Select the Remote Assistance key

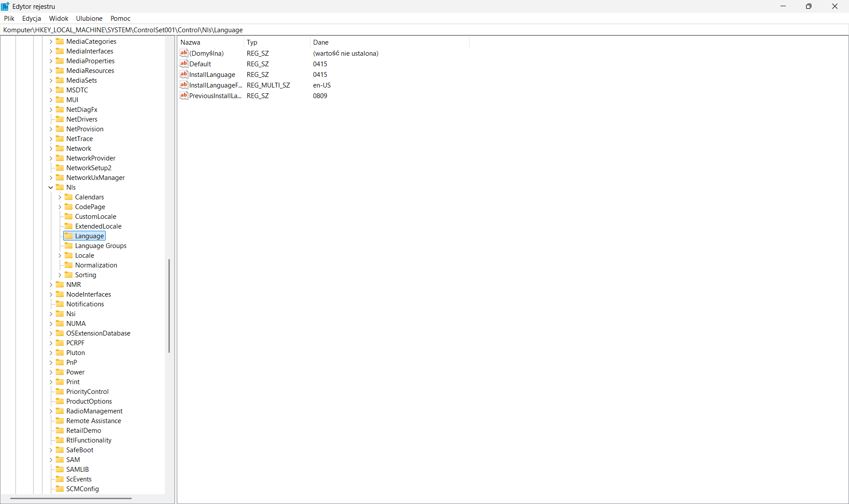(93, 420)
